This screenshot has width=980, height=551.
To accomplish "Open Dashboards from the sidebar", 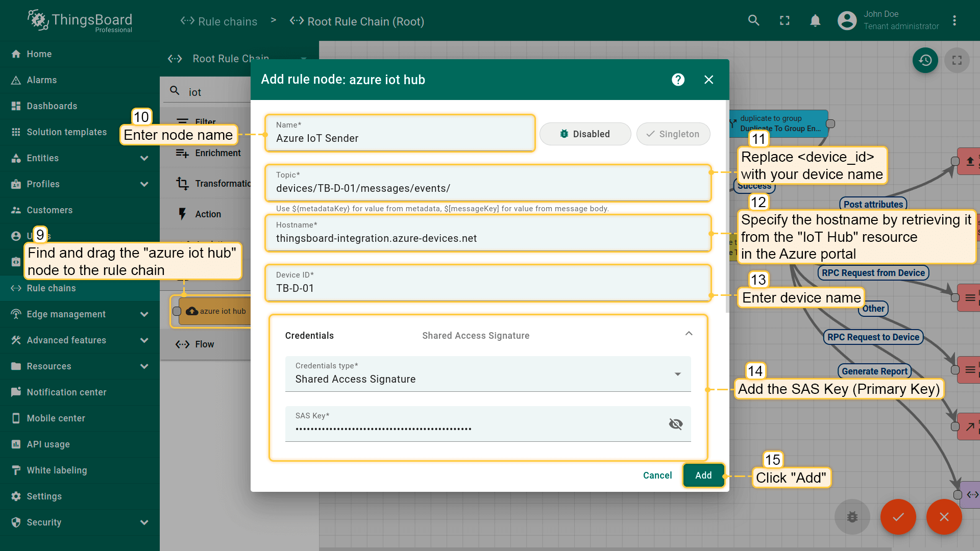I will 52,106.
